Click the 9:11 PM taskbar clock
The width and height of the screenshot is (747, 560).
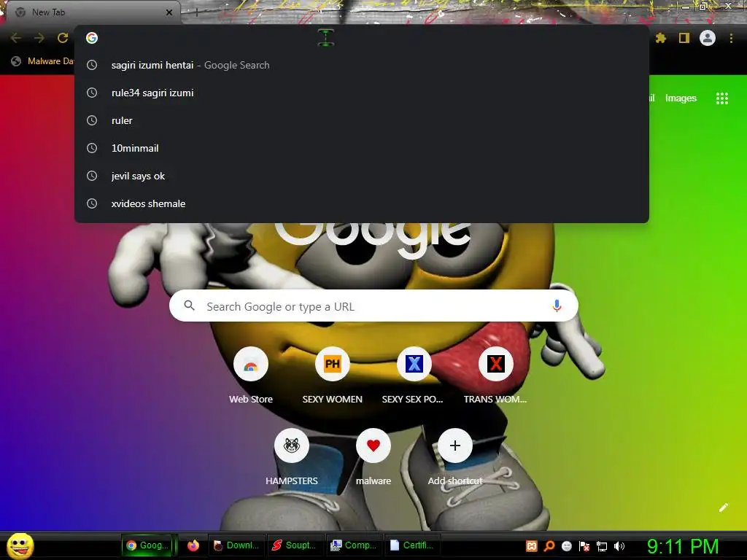pos(683,546)
